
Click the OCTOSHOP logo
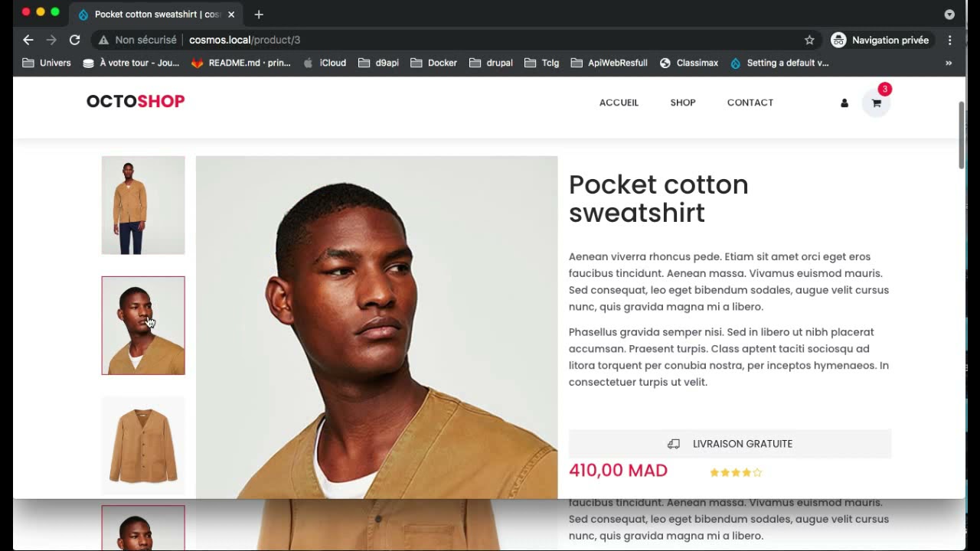[x=136, y=102]
